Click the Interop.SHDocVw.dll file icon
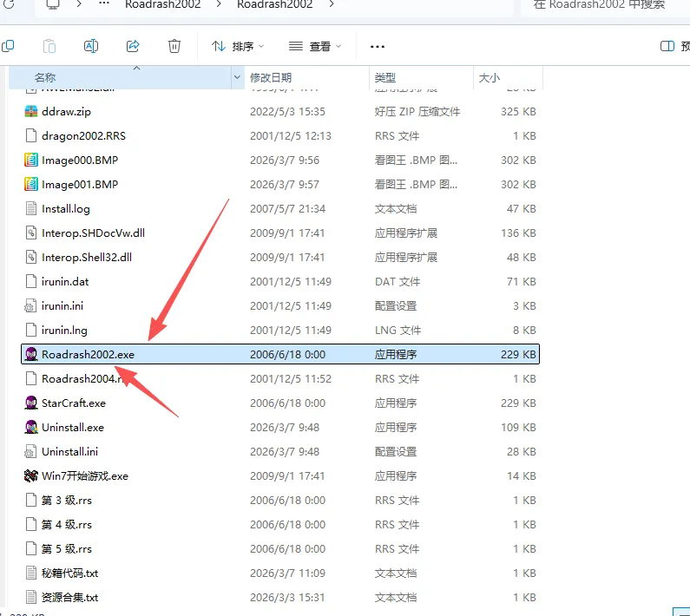 click(x=30, y=233)
